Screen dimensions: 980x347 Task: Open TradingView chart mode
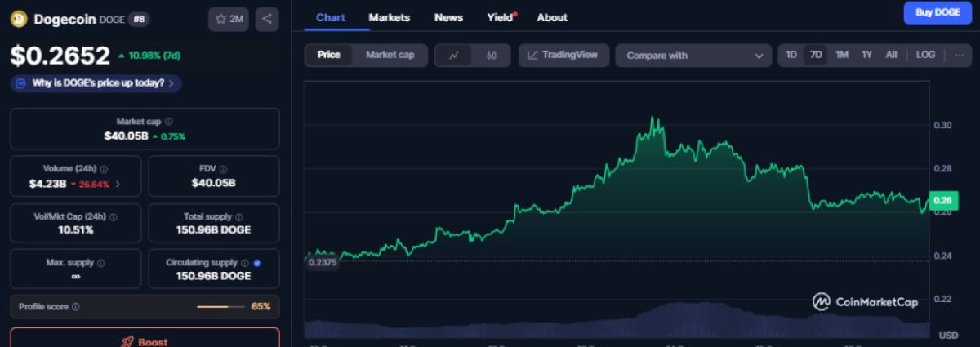click(x=563, y=55)
